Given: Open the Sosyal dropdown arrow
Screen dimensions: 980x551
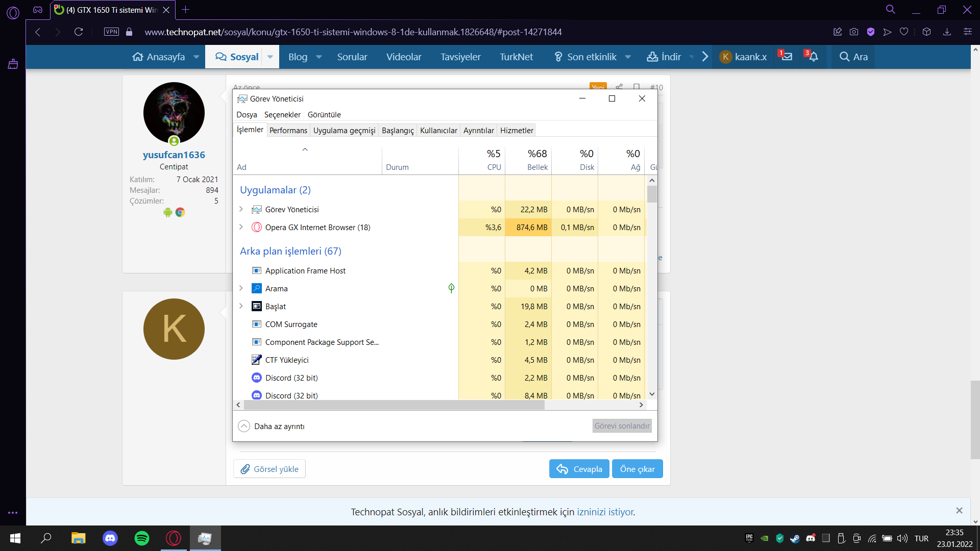Looking at the screenshot, I should coord(270,57).
